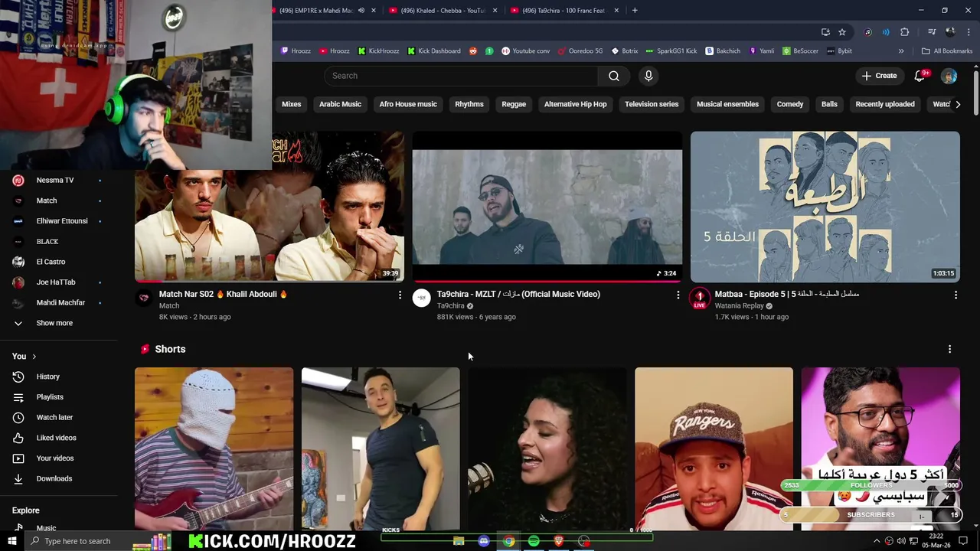Open Chrome extensions puzzle icon

pos(905,32)
